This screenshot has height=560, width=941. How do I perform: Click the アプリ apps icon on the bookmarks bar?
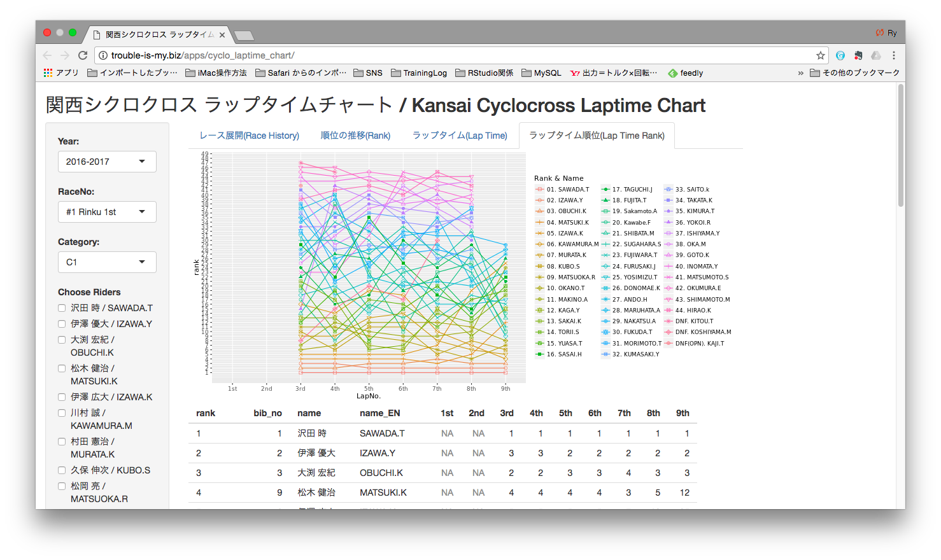coord(47,73)
